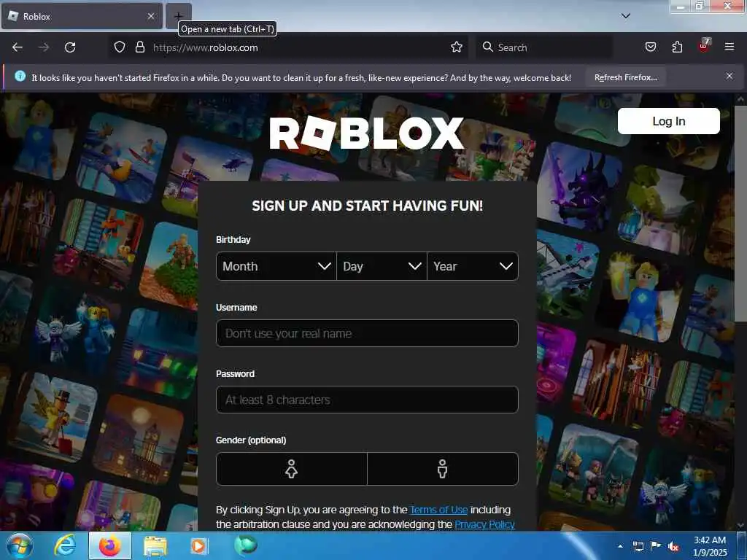Switch to the Roblox tab

pyautogui.click(x=82, y=16)
